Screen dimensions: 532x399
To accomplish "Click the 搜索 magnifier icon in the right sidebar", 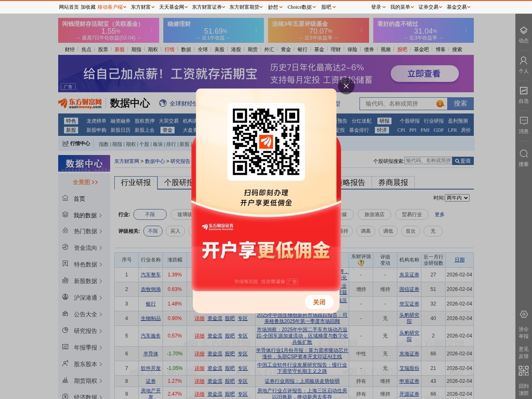I will click(x=524, y=154).
